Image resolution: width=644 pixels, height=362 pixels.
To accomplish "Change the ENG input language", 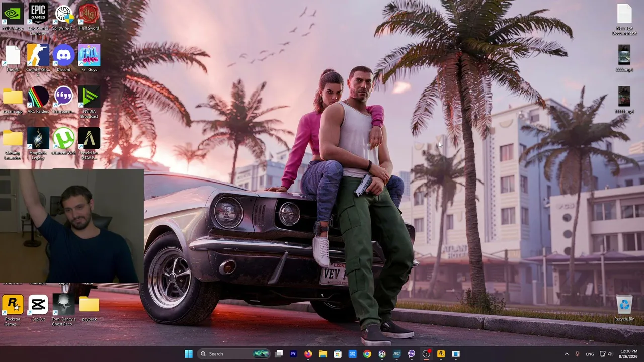I will 590,354.
